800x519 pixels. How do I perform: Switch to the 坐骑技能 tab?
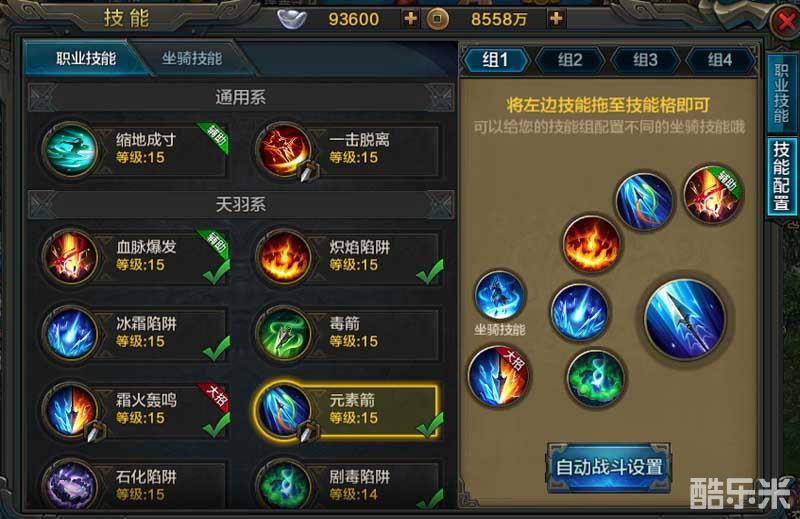tap(192, 58)
